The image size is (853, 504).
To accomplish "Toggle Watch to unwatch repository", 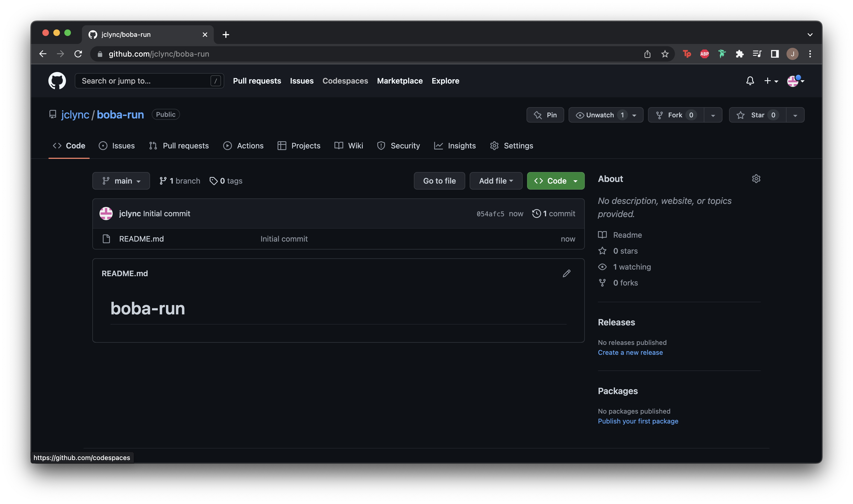I will click(x=600, y=115).
